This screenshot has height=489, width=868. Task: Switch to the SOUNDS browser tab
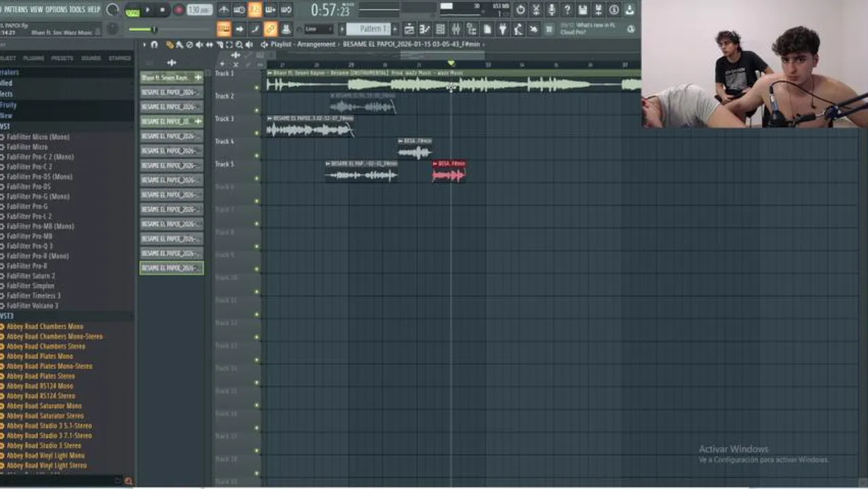[91, 58]
